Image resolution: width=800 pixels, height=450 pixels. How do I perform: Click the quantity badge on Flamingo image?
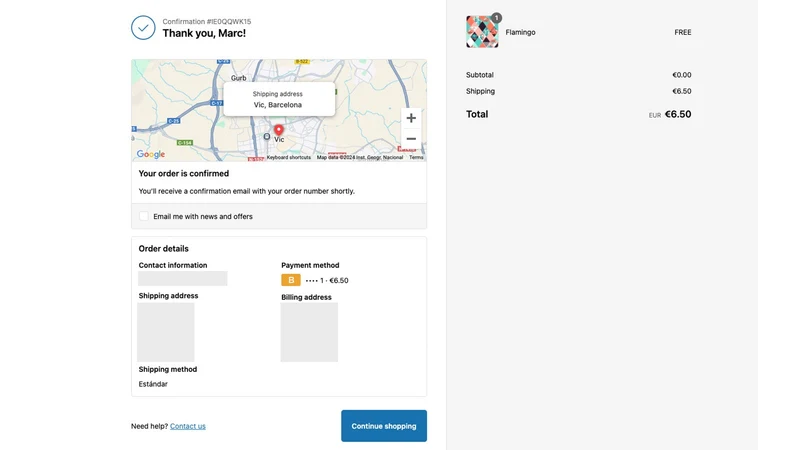[x=496, y=18]
